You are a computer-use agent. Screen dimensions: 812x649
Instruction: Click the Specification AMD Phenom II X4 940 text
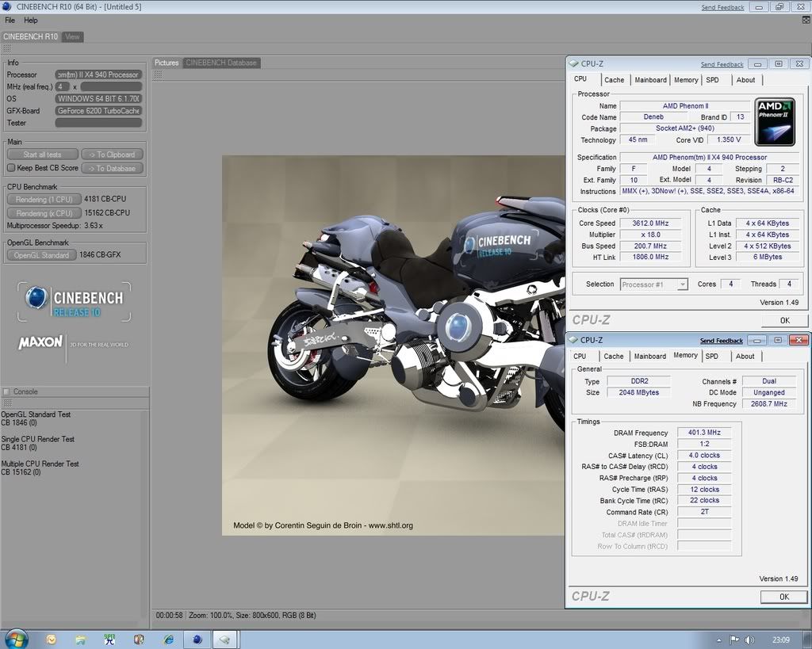710,158
